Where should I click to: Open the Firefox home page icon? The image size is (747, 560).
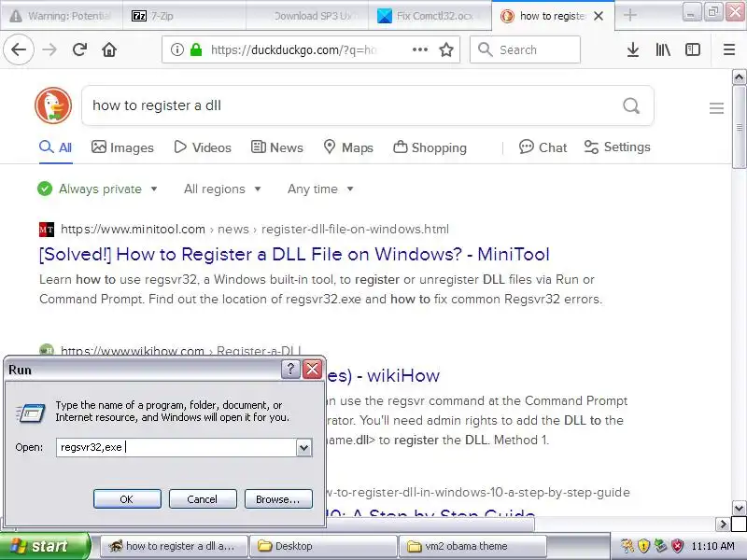[x=109, y=49]
